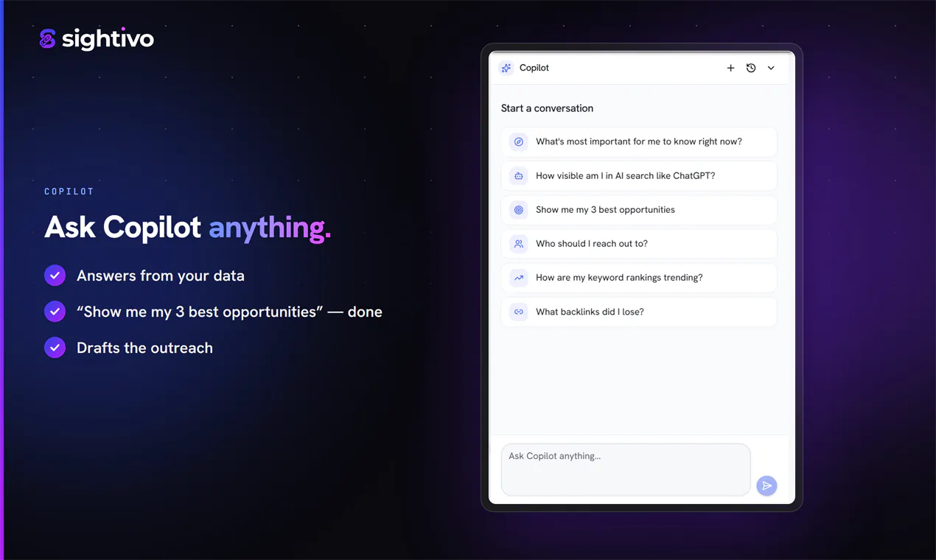Screen dimensions: 936x560
Task: Click the "Drafts the outreach" text
Action: coord(144,348)
